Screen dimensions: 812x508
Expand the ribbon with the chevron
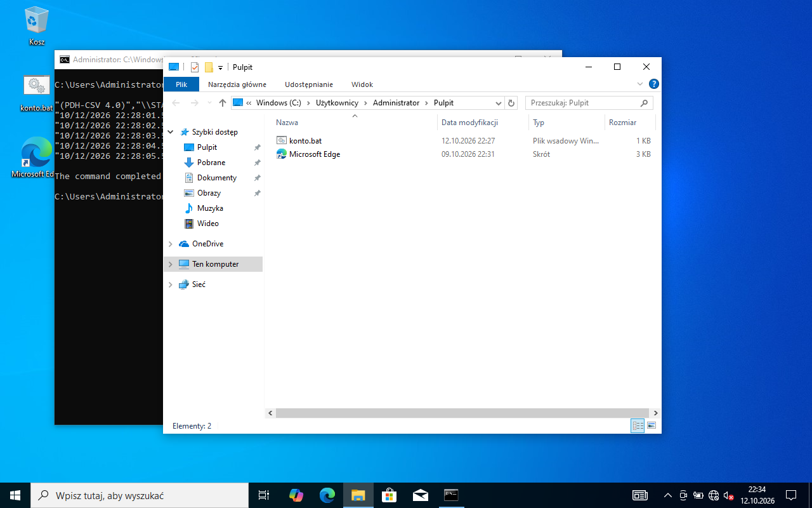coord(640,84)
